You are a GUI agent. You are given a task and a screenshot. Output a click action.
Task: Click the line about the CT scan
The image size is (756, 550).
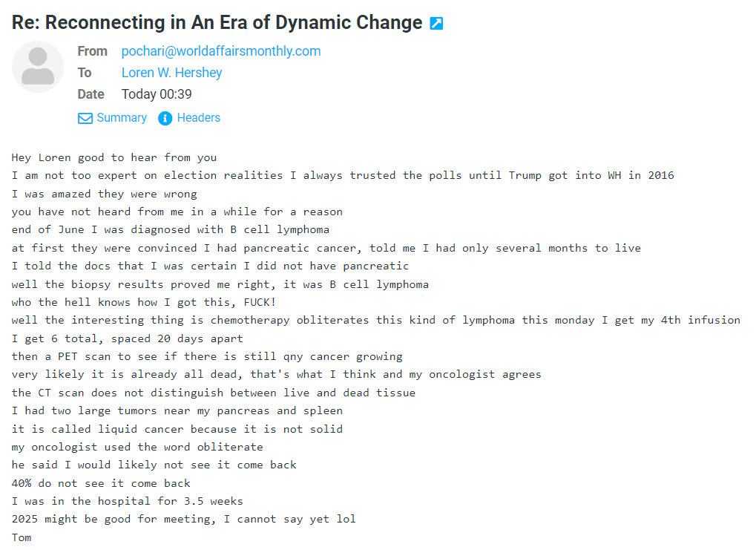(x=213, y=393)
